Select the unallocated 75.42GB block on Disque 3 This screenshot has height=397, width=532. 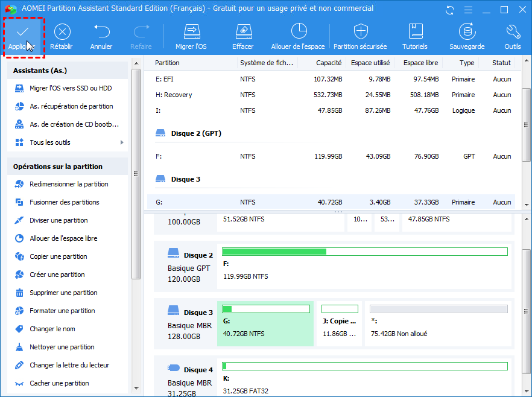click(438, 325)
